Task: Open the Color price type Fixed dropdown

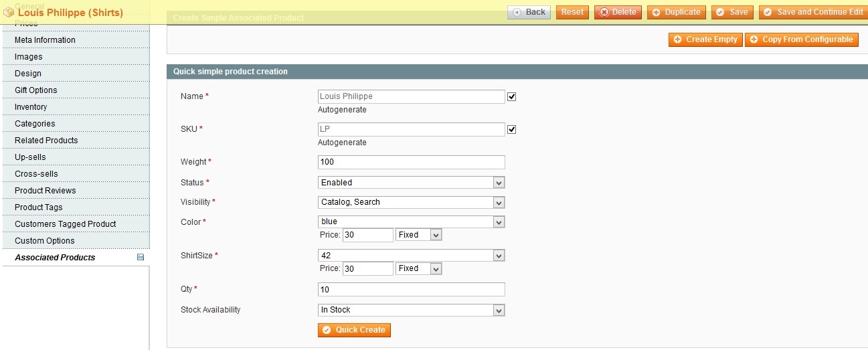Action: tap(419, 235)
